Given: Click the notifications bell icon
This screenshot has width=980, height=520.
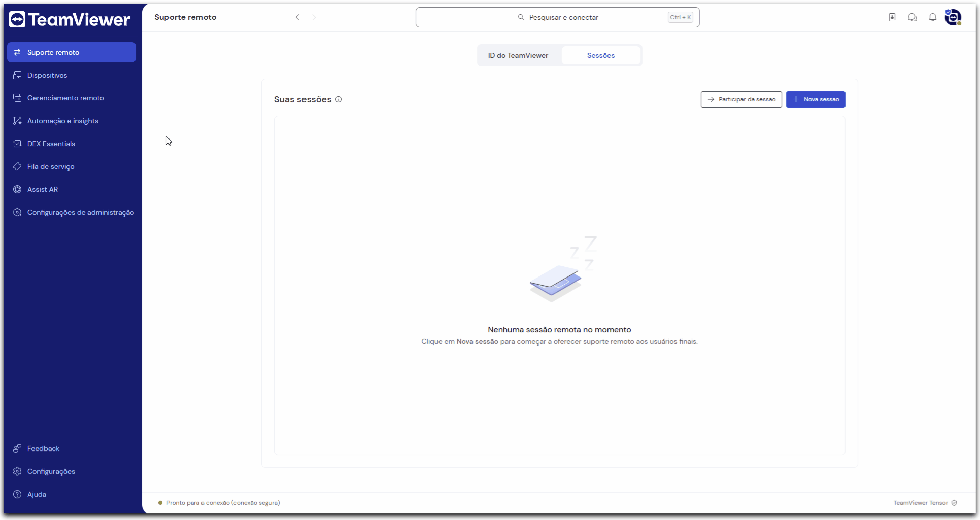Looking at the screenshot, I should click(x=932, y=17).
